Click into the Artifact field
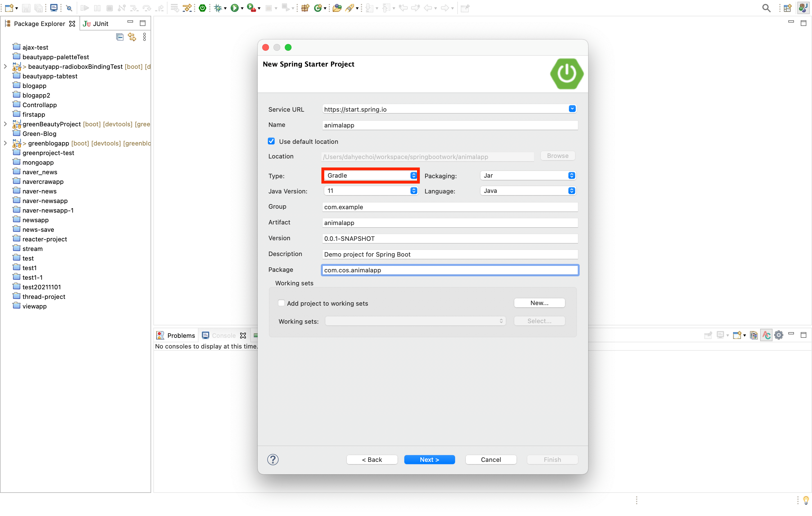 click(x=450, y=222)
